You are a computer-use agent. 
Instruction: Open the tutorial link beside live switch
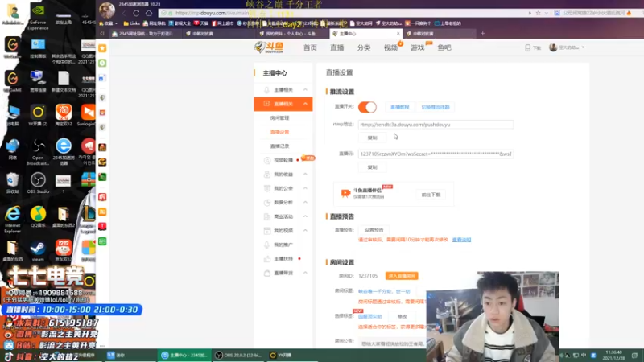[399, 107]
